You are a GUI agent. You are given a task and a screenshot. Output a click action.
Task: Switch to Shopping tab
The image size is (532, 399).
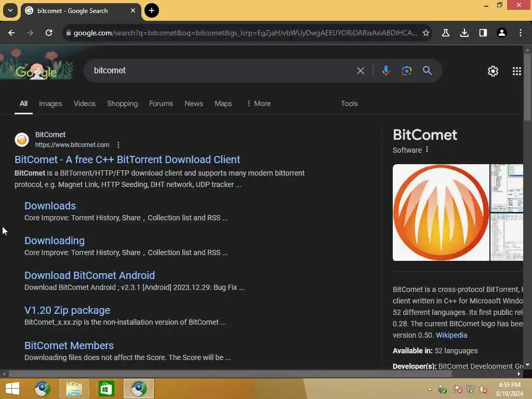point(123,103)
